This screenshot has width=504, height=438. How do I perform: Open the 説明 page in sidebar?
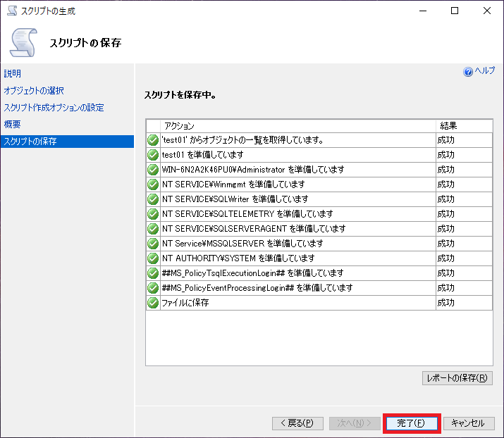(13, 73)
